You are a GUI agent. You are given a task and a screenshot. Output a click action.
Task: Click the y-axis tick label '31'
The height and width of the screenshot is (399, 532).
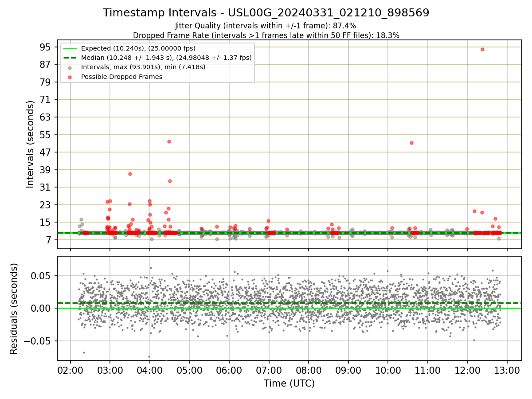pyautogui.click(x=46, y=187)
